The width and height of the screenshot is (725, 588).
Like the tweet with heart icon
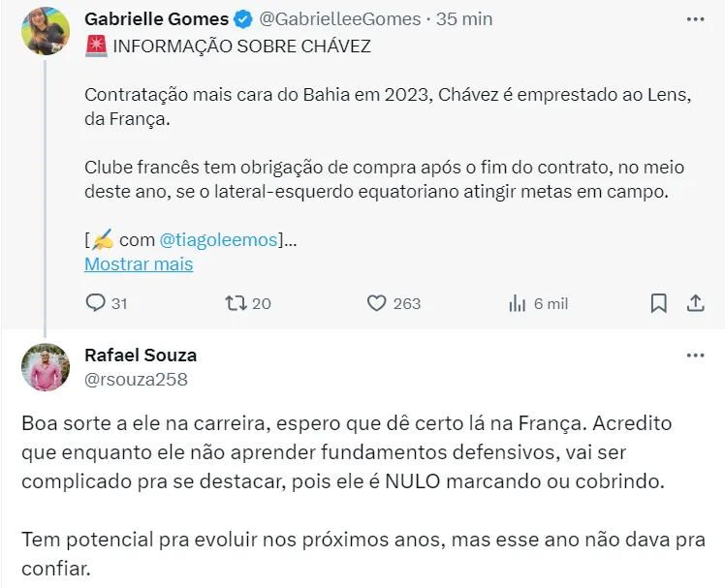click(376, 303)
